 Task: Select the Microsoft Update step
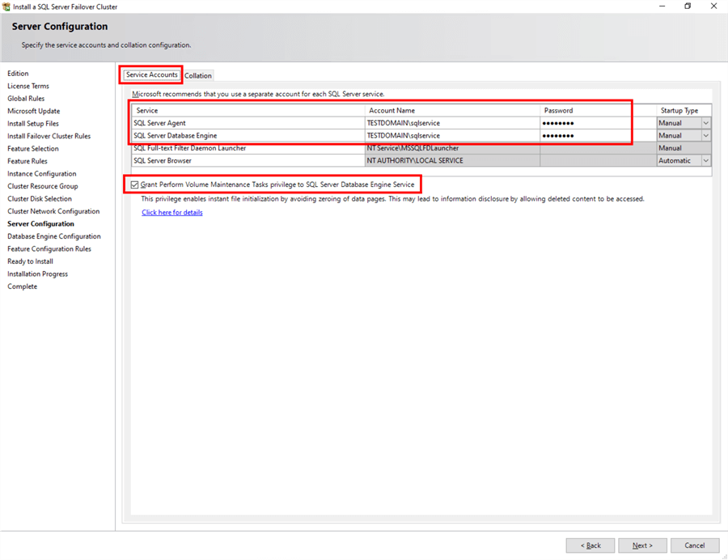click(34, 111)
